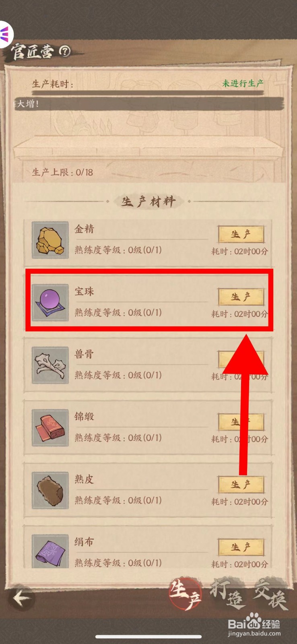Tap the 绢布 purple silk cloth icon
This screenshot has width=297, height=644.
[x=50, y=551]
